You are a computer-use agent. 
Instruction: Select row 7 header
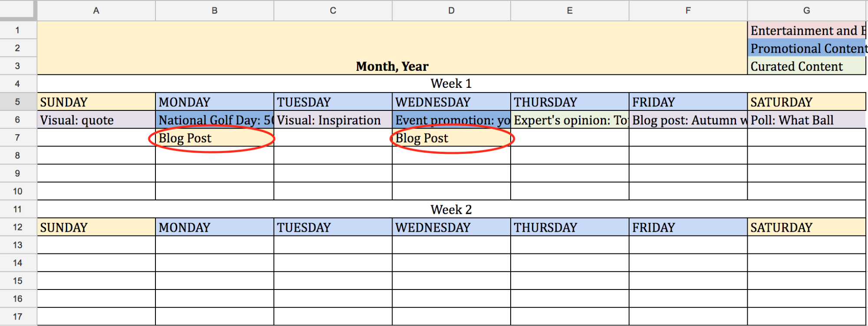[18, 138]
